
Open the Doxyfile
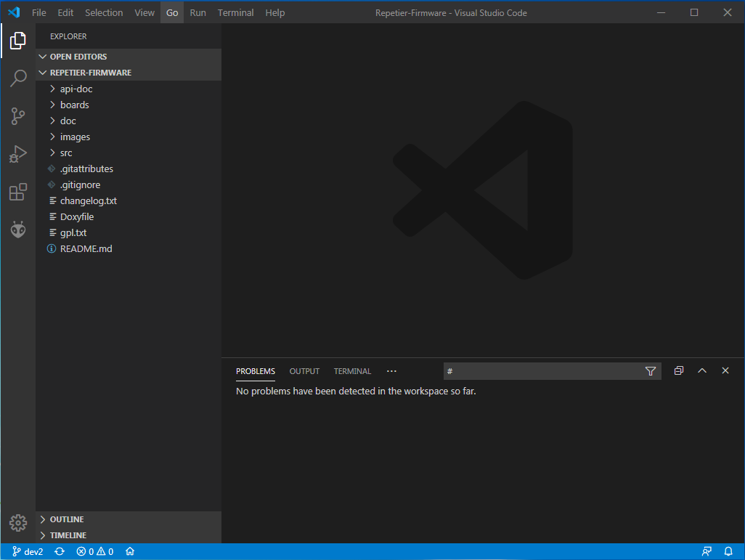(129, 216)
